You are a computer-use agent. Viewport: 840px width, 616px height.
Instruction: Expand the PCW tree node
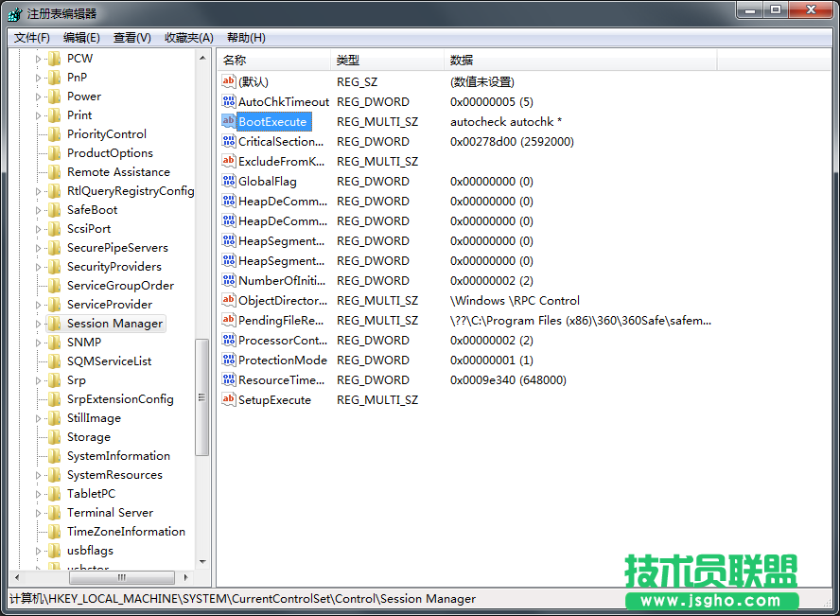pyautogui.click(x=36, y=58)
